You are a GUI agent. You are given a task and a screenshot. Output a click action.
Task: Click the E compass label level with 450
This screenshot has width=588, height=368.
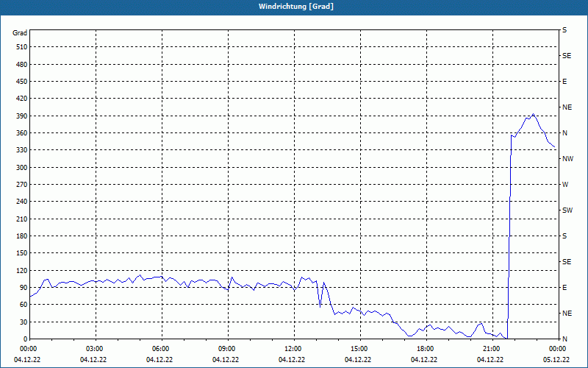click(x=564, y=82)
